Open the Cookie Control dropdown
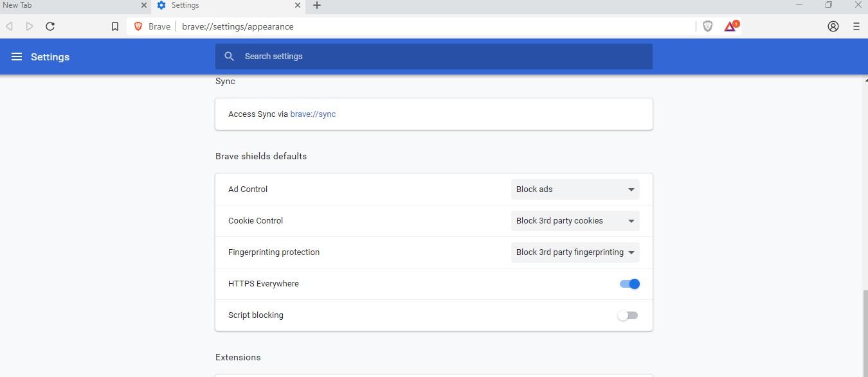The image size is (868, 377). 575,221
